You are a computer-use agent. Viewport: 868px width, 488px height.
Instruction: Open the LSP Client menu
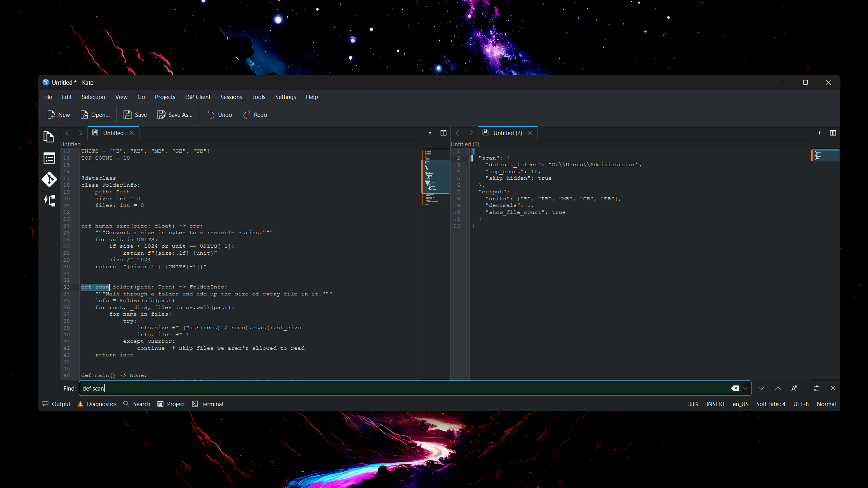pos(198,97)
